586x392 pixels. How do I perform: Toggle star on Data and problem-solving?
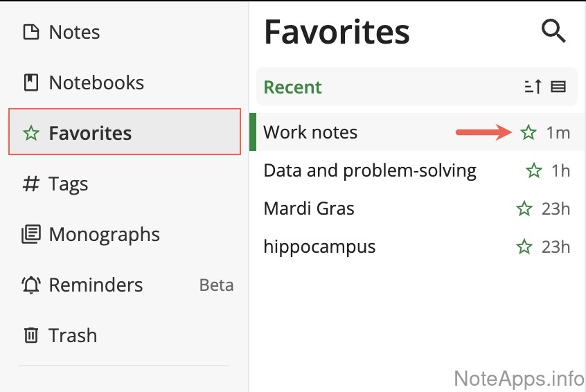(534, 170)
